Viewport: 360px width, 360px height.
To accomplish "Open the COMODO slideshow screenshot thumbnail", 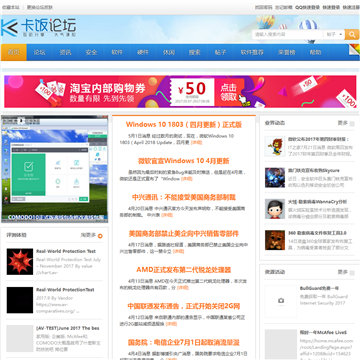I will (x=55, y=169).
